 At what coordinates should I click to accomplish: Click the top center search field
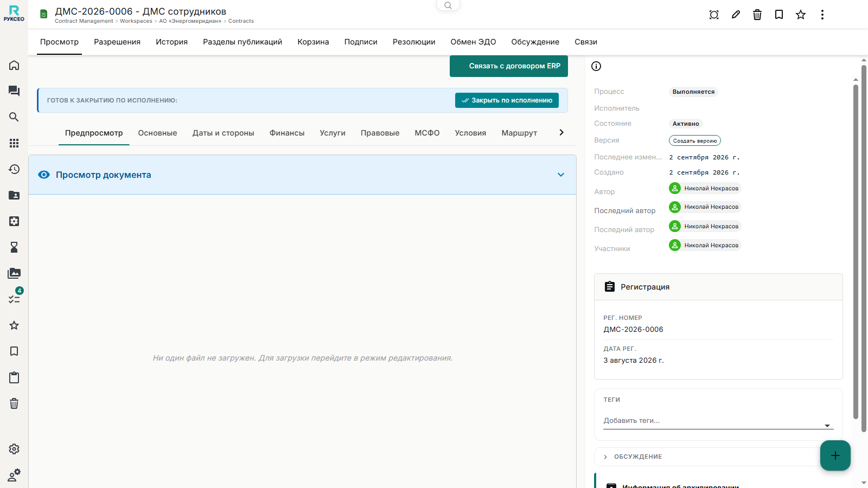tap(448, 5)
